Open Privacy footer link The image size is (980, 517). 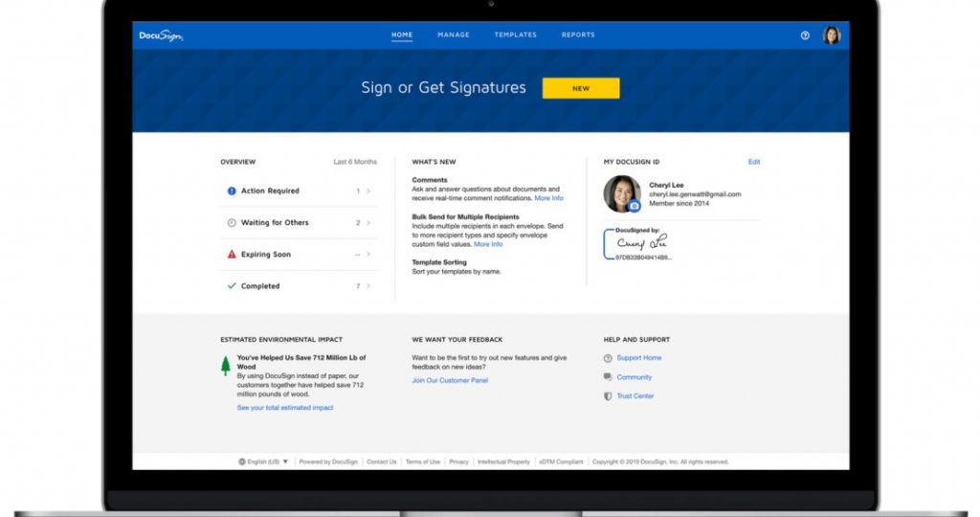point(458,462)
